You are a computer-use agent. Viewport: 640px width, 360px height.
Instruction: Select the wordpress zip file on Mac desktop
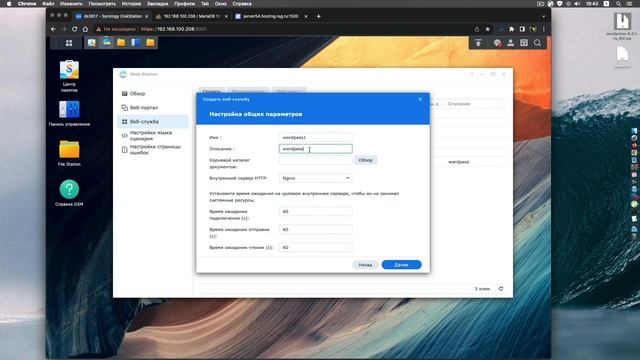tap(622, 26)
